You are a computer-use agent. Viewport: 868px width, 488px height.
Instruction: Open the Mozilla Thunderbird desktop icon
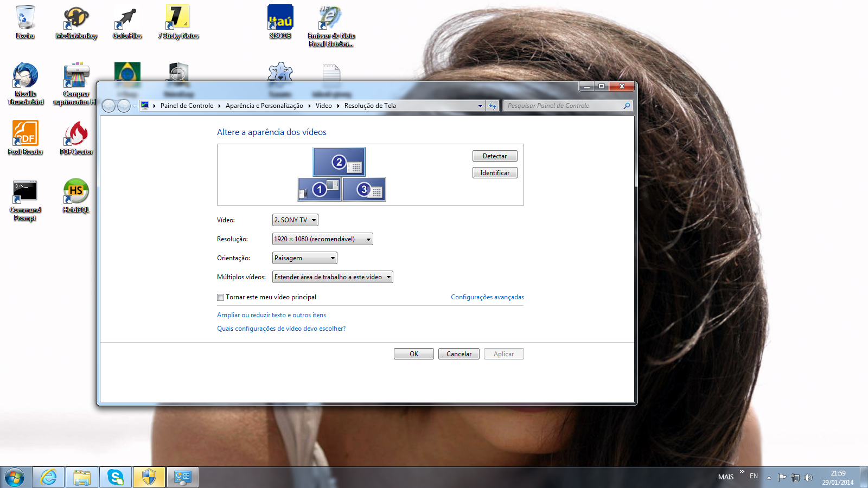25,84
